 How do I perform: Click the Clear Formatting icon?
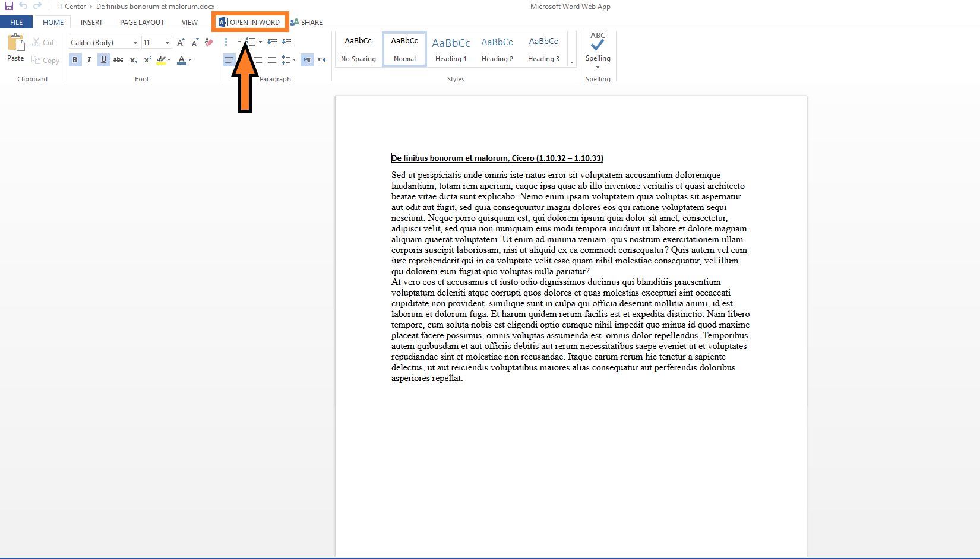[x=208, y=42]
